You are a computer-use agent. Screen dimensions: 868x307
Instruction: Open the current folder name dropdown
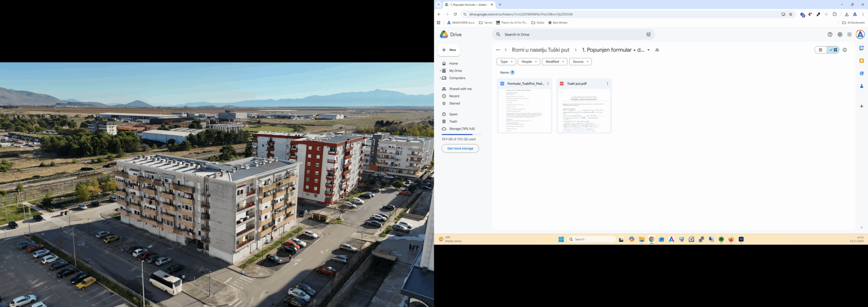pos(648,50)
